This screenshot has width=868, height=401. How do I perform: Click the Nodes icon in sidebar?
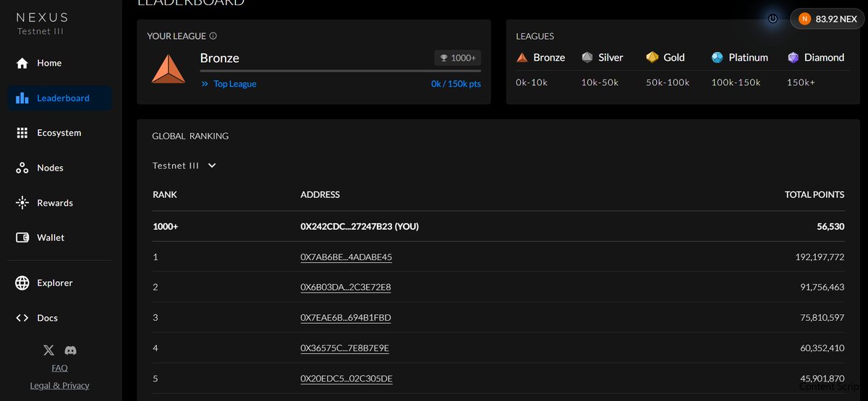[x=22, y=168]
